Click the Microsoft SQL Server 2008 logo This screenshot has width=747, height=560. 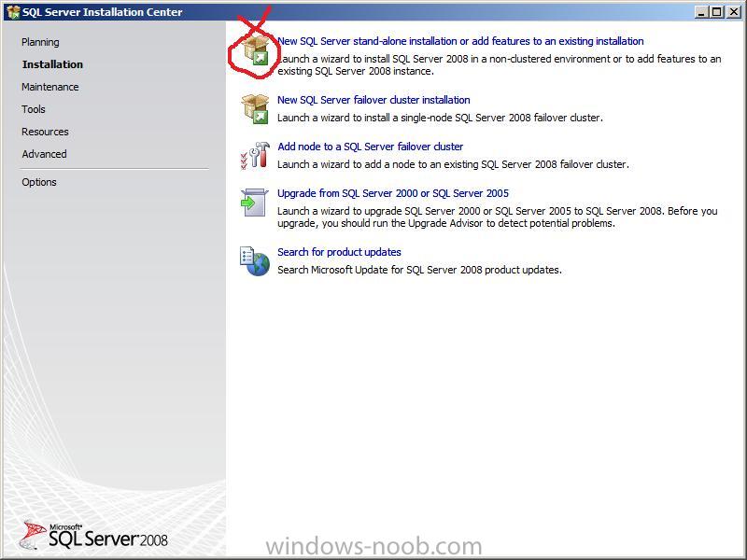click(93, 535)
